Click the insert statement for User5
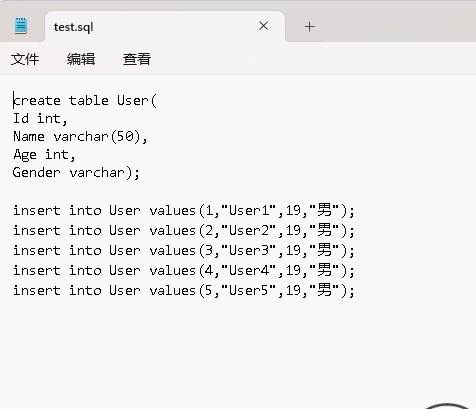The width and height of the screenshot is (476, 409). pyautogui.click(x=184, y=290)
